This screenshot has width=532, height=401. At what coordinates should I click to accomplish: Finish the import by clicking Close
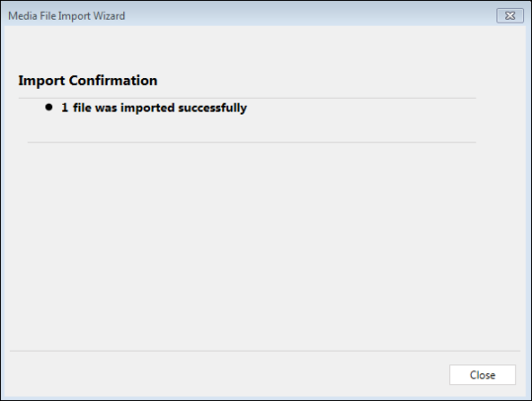(x=482, y=375)
